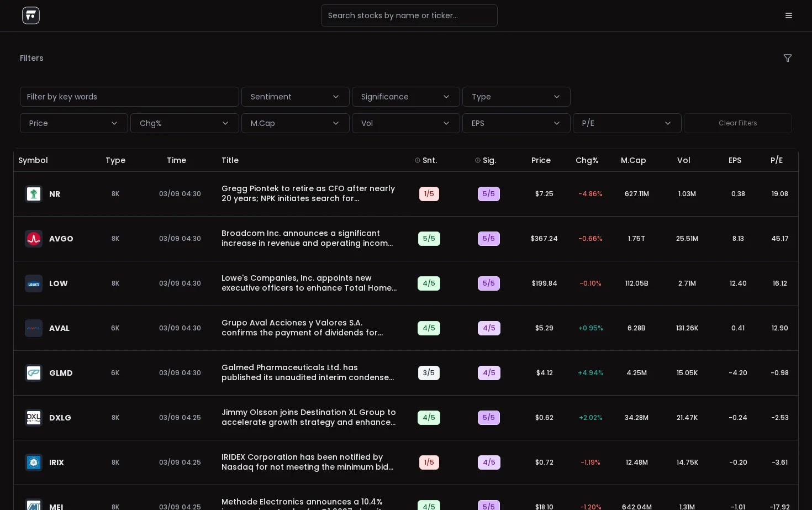Toggle the filter funnel icon
812x510 pixels.
(x=788, y=58)
